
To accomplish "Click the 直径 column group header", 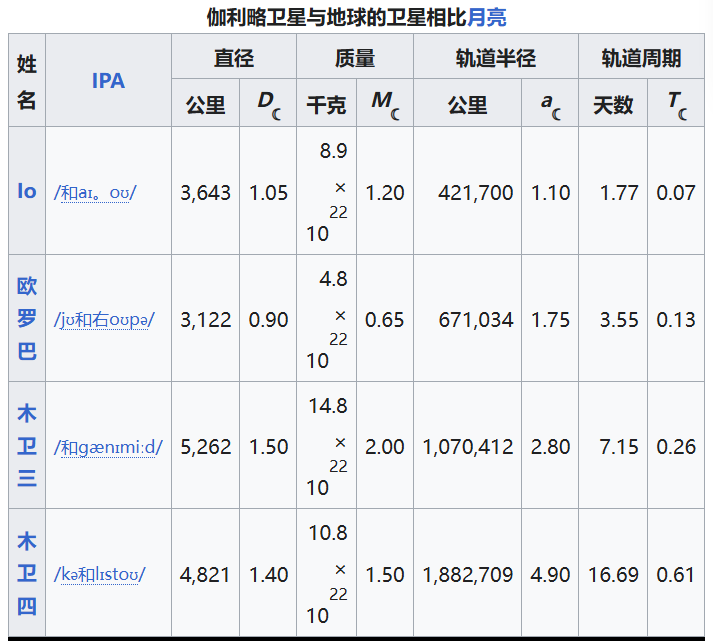I will point(234,58).
